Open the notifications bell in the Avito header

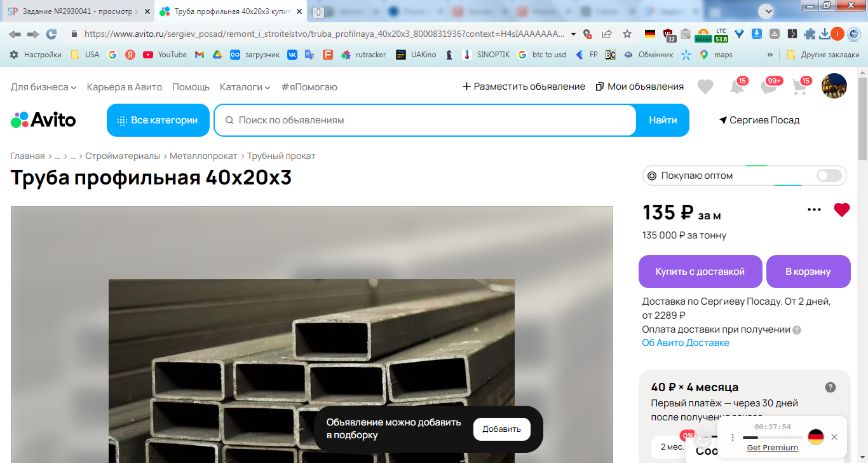(737, 86)
